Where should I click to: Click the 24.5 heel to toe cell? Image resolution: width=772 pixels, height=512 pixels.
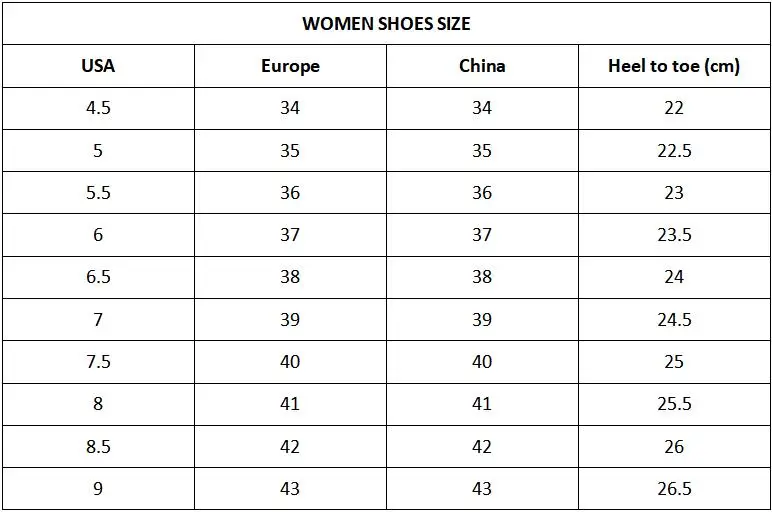point(674,320)
